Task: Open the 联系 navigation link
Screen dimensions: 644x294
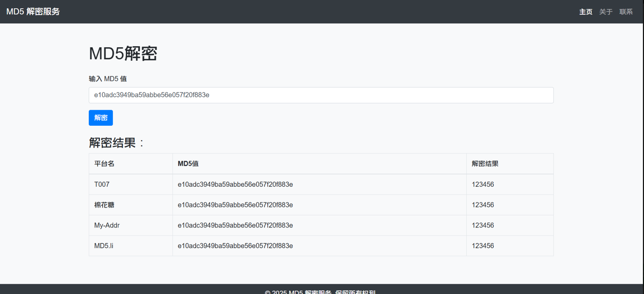Action: tap(626, 12)
